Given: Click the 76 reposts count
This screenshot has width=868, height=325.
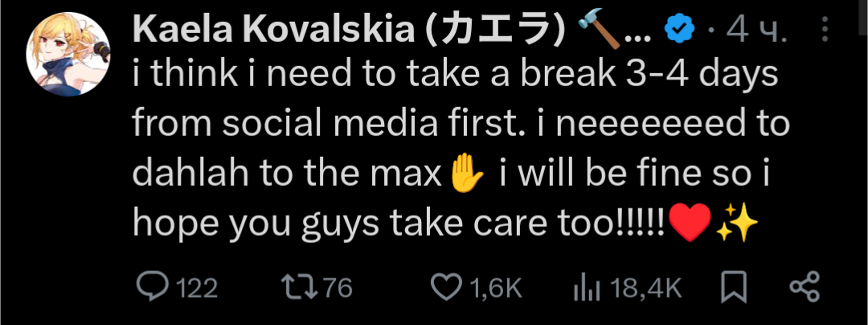Looking at the screenshot, I should click(338, 288).
